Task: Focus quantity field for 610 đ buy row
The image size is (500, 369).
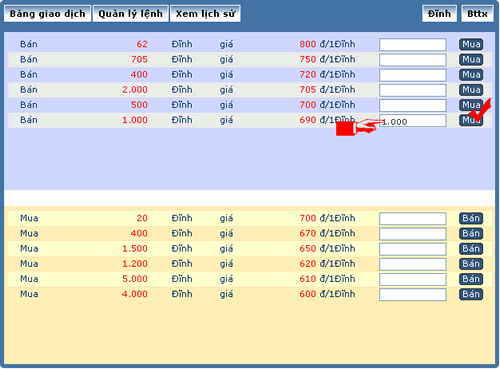Action: click(413, 279)
